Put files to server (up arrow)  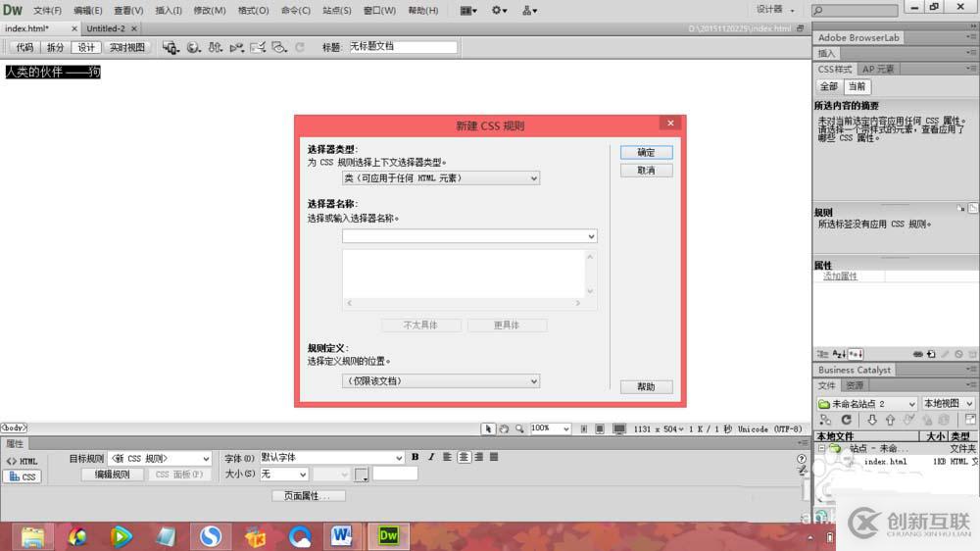[890, 420]
